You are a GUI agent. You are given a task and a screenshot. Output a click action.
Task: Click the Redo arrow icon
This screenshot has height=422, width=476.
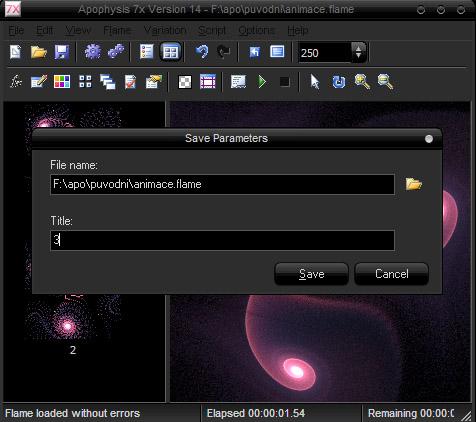pos(223,52)
